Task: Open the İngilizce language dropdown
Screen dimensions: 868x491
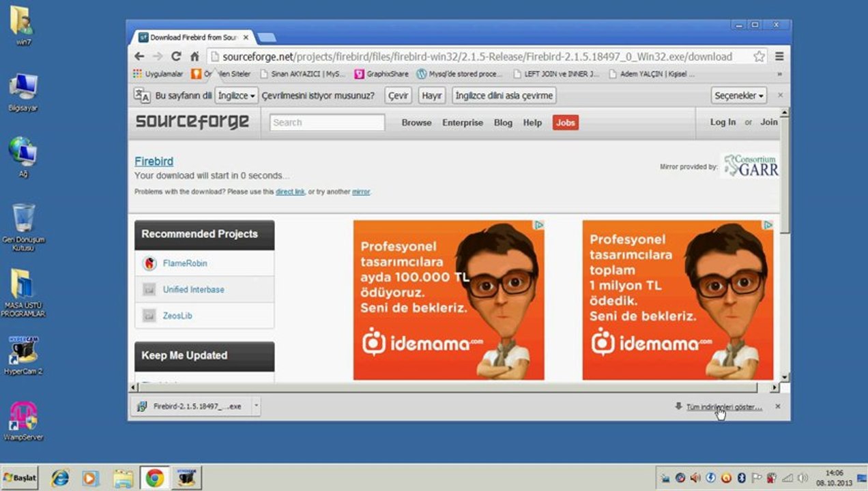Action: [236, 95]
